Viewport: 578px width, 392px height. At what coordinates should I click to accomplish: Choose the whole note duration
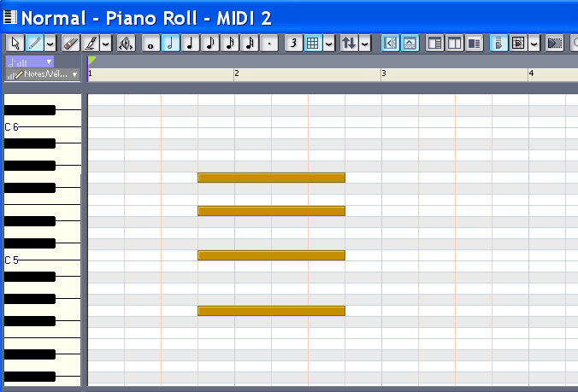151,43
